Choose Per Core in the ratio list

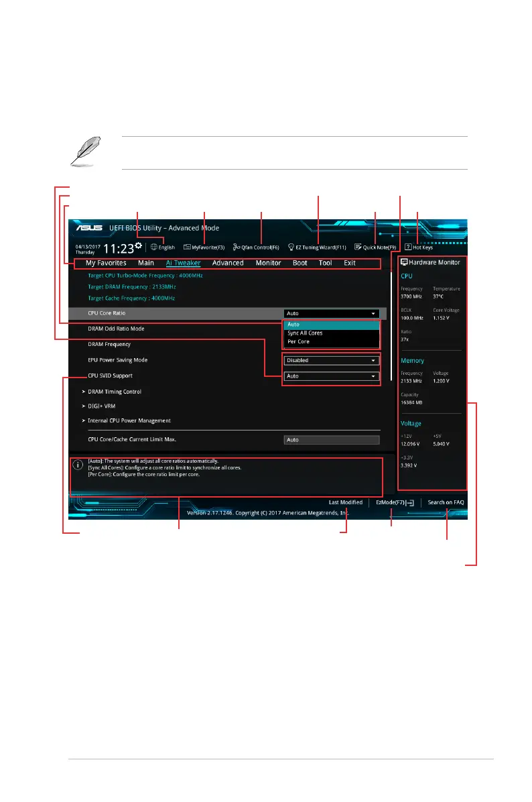tap(299, 342)
